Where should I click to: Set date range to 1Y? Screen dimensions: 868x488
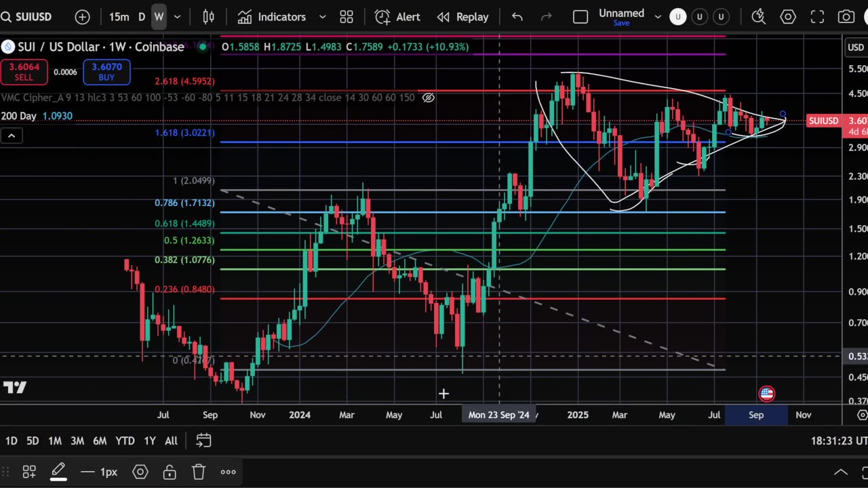tap(150, 441)
